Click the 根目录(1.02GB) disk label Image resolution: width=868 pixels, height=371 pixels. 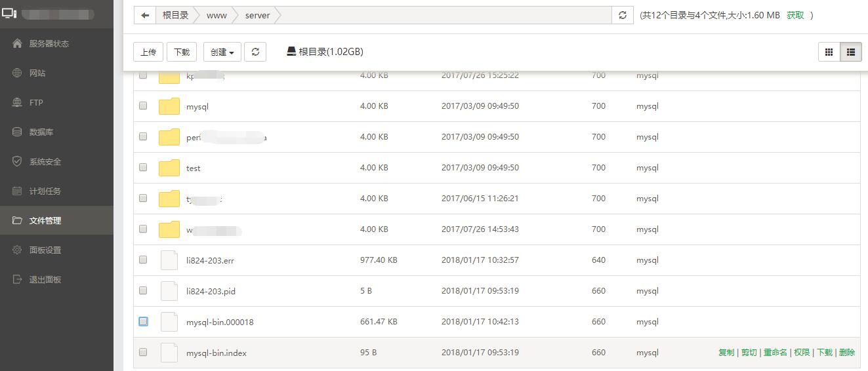point(331,52)
